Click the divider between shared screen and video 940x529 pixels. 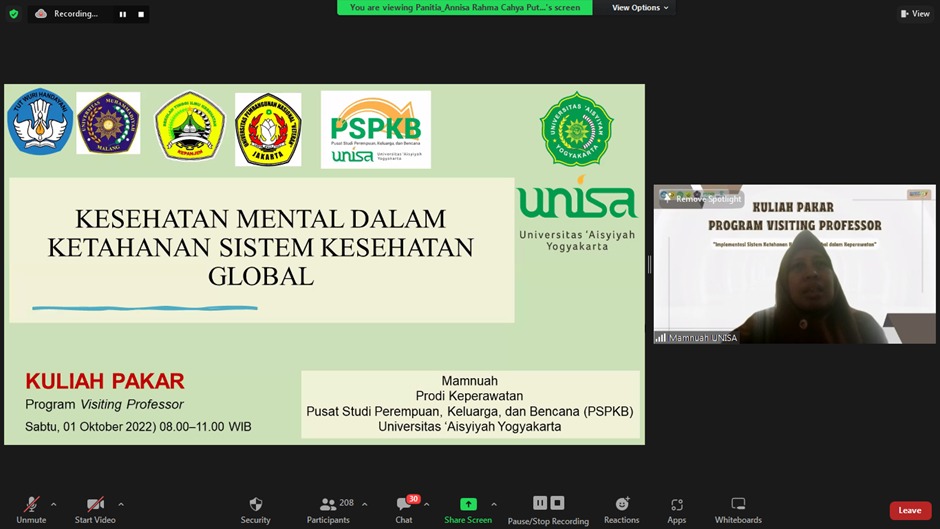(x=649, y=264)
